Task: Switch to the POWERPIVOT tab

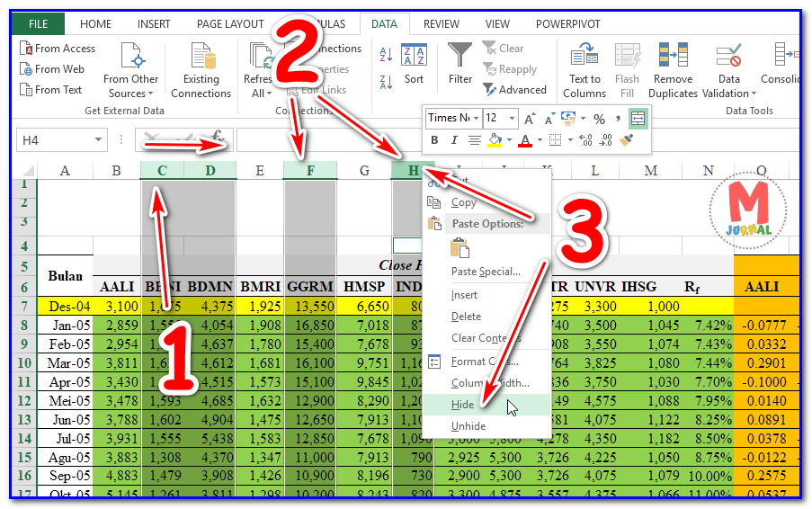Action: point(567,23)
